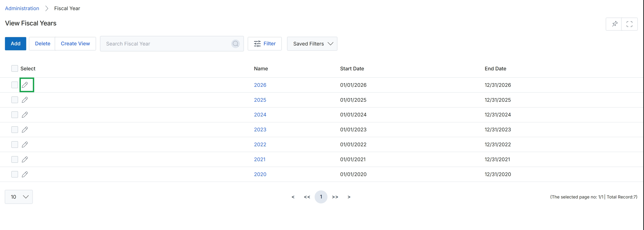Check the box for fiscal year 2020
Image resolution: width=644 pixels, height=230 pixels.
pos(15,174)
